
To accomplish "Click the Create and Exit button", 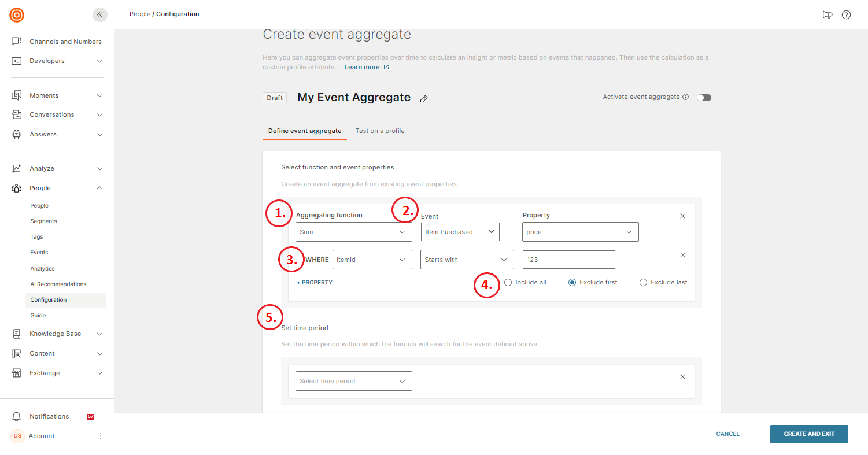I will 808,434.
